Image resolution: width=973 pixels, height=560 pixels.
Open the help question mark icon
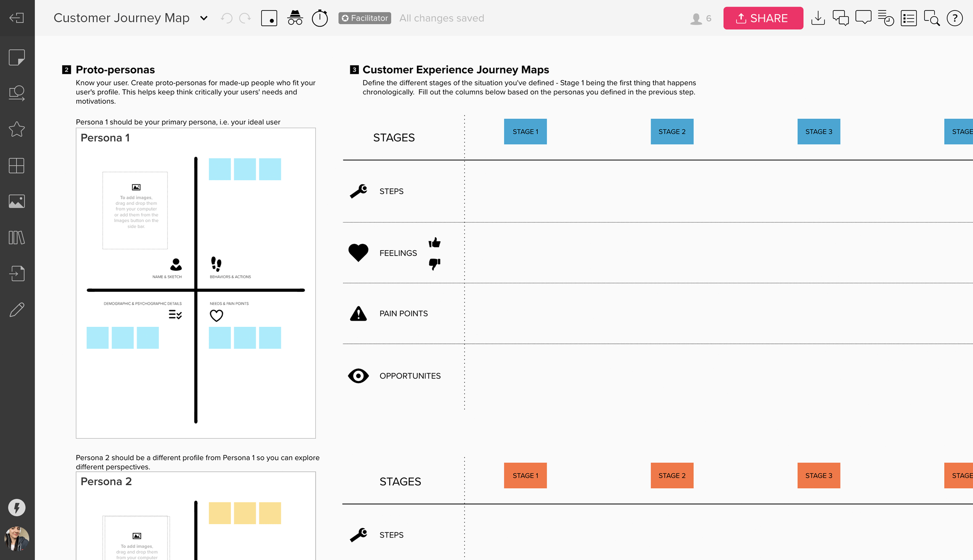click(955, 18)
